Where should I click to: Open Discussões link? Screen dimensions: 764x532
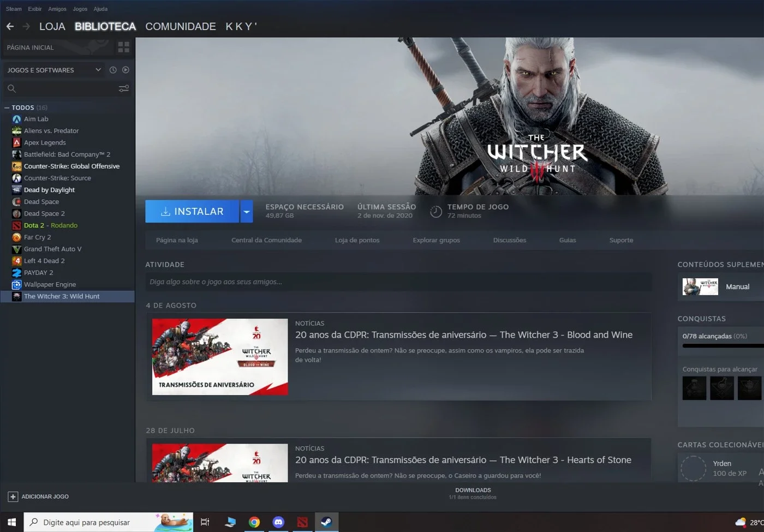coord(510,240)
